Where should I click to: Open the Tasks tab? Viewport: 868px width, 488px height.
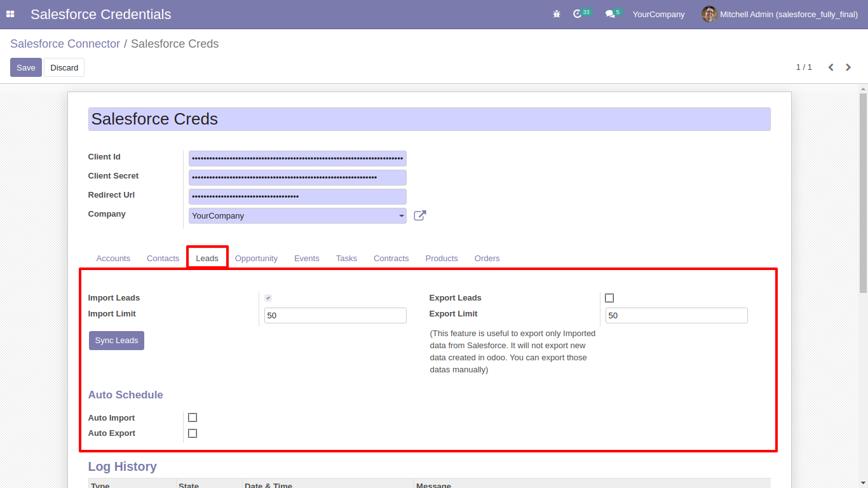[346, 258]
